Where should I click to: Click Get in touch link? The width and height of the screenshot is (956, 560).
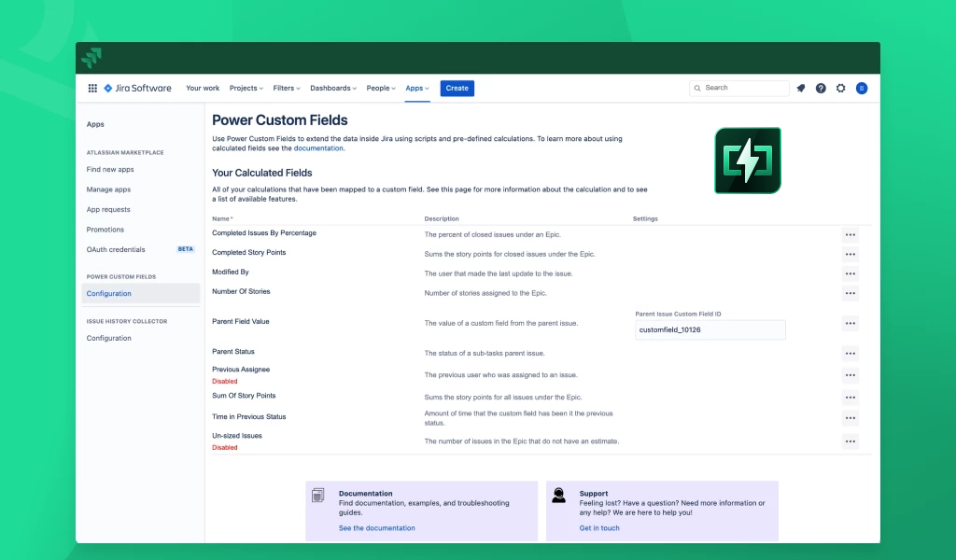pos(599,528)
